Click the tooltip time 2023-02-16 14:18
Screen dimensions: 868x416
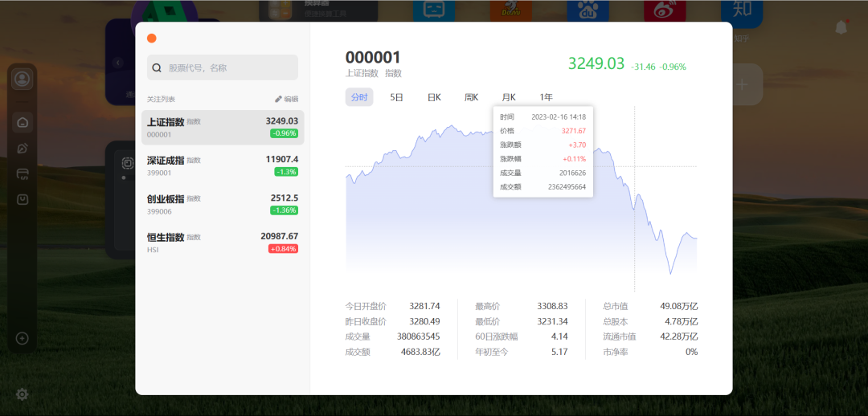tap(559, 116)
